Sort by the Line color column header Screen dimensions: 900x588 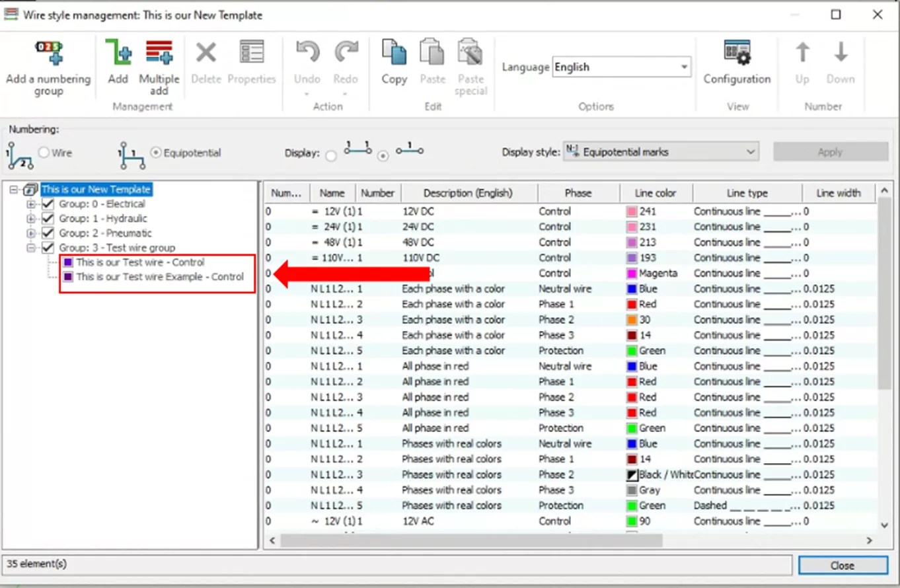pyautogui.click(x=656, y=193)
